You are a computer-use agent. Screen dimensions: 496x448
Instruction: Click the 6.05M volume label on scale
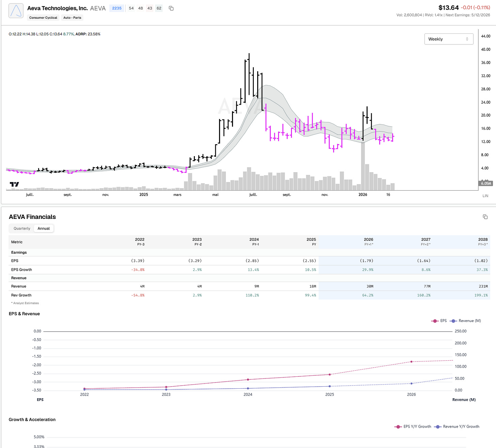coord(486,183)
